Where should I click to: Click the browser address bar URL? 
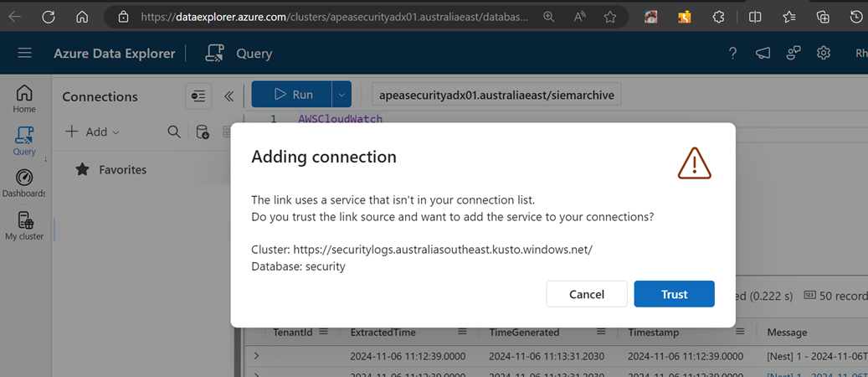[333, 18]
